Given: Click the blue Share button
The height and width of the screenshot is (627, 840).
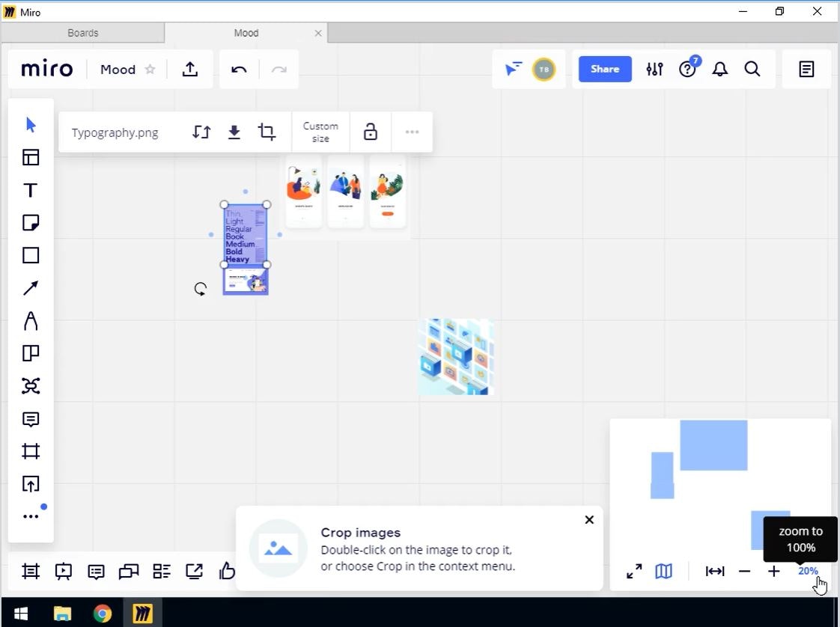Looking at the screenshot, I should click(605, 69).
